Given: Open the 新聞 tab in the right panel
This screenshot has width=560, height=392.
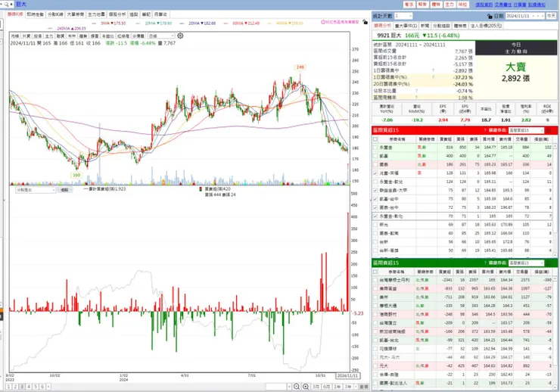Looking at the screenshot, I should (x=425, y=26).
